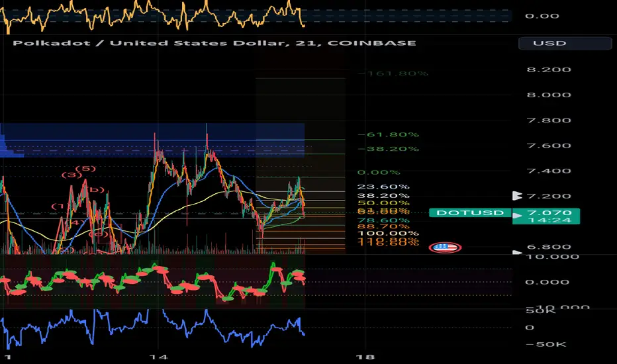
Task: Click the US flag economic event icon
Action: click(445, 248)
